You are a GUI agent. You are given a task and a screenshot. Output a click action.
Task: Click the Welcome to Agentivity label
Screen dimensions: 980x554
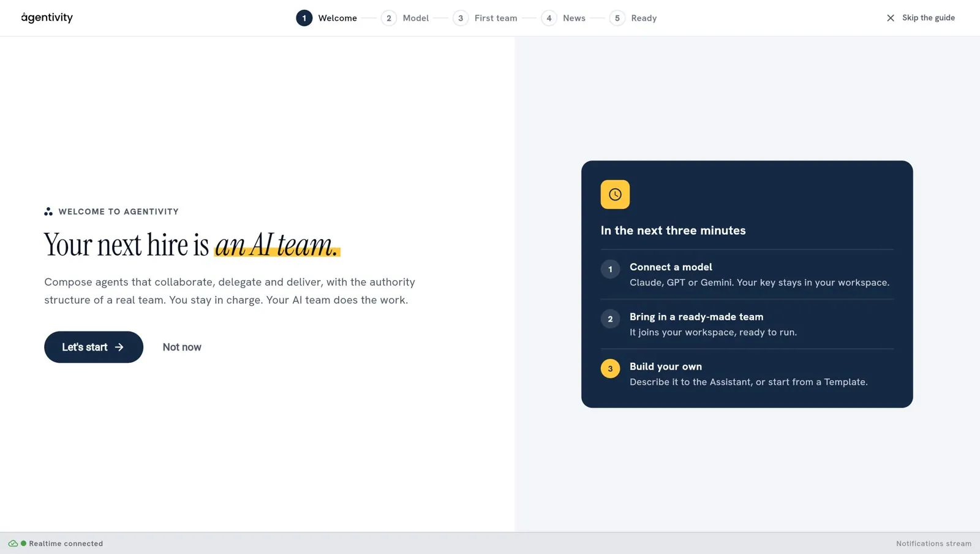coord(119,211)
